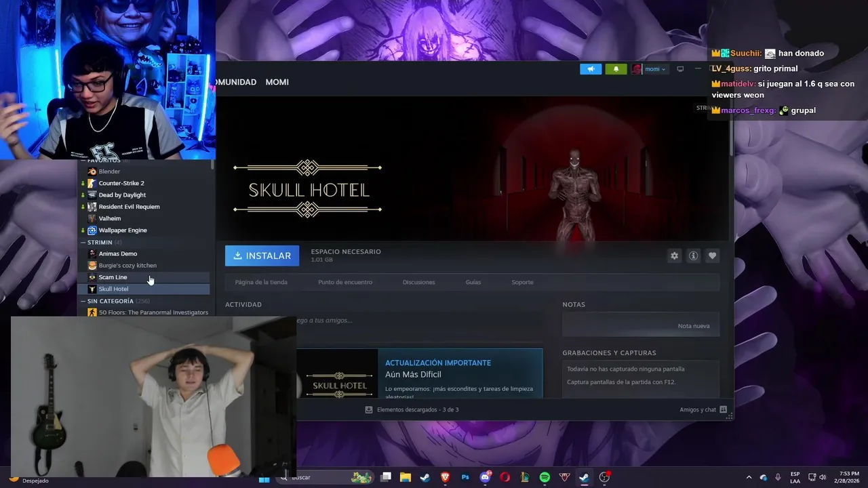Show game info circle icon
The image size is (868, 488).
coord(693,256)
